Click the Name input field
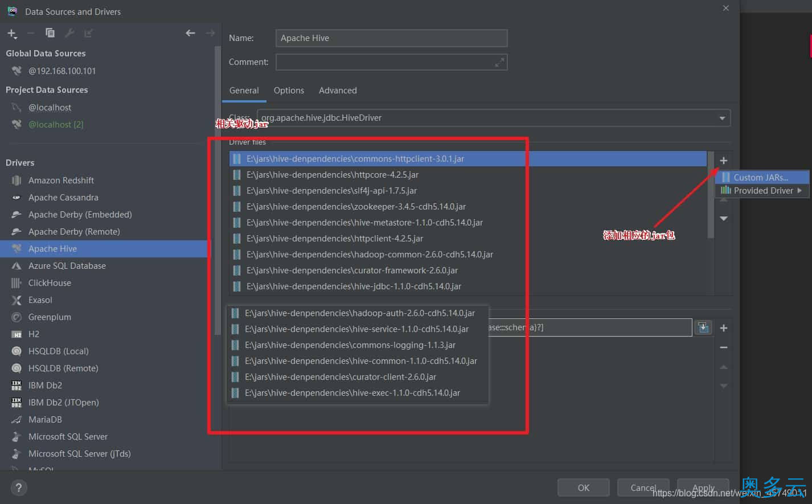Viewport: 812px width, 504px height. point(391,38)
